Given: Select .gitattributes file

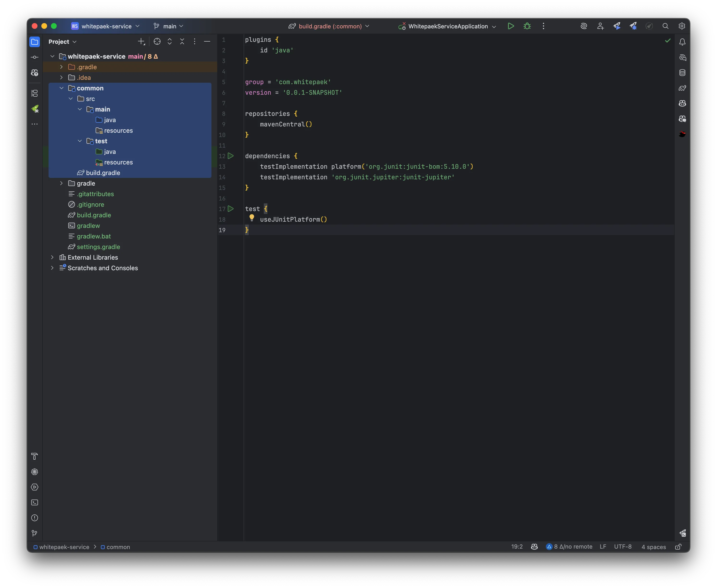Looking at the screenshot, I should pos(95,194).
